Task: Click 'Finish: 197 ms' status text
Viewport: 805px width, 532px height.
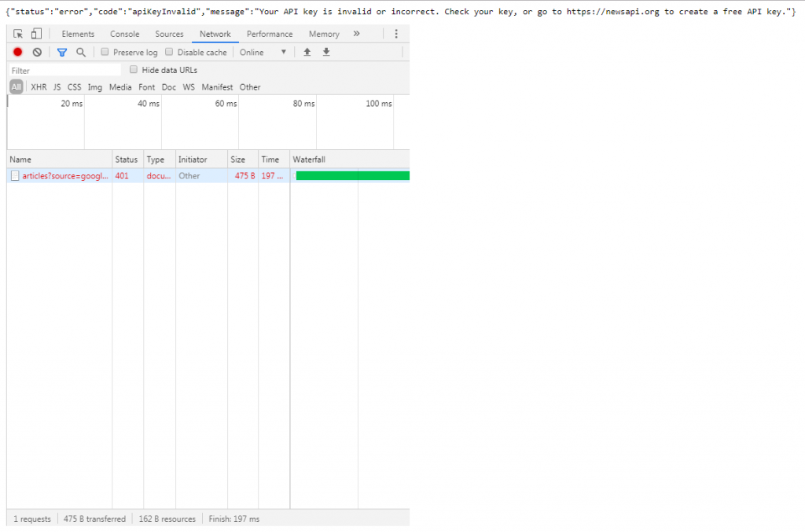Action: point(234,519)
